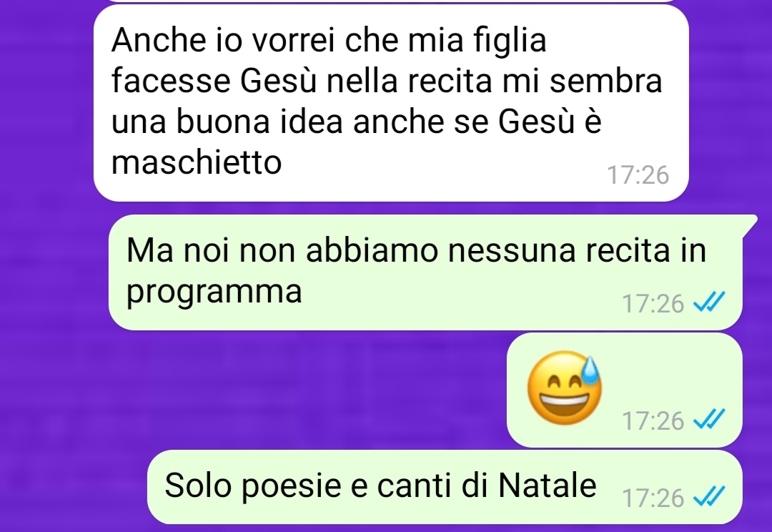Click the word "programma" in the green bubble

tap(214, 292)
